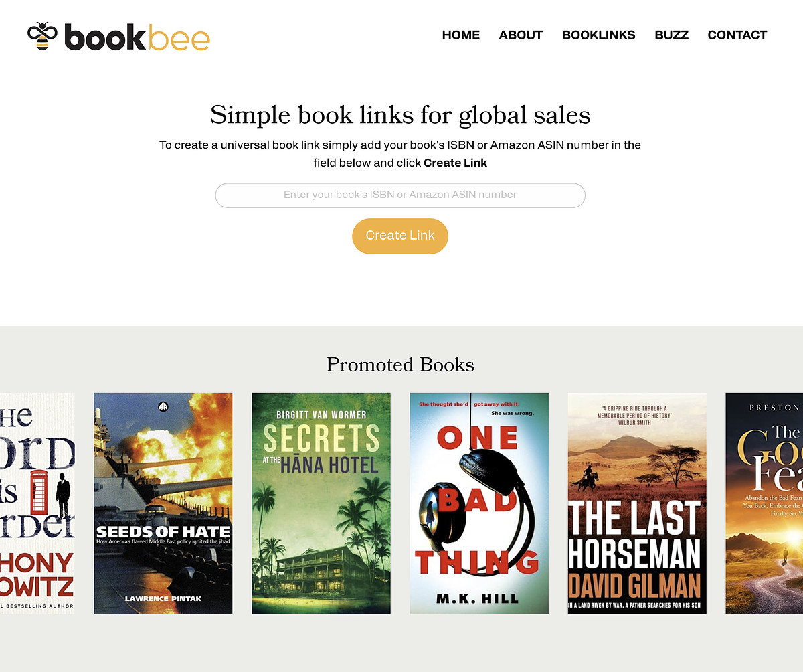Focus the ISBN or ASIN input field
The height and width of the screenshot is (672, 803).
[400, 195]
